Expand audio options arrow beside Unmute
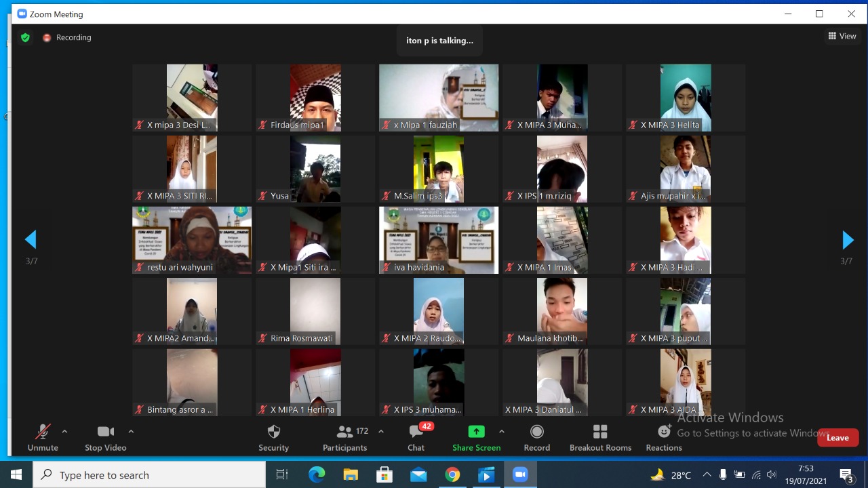 (x=64, y=431)
